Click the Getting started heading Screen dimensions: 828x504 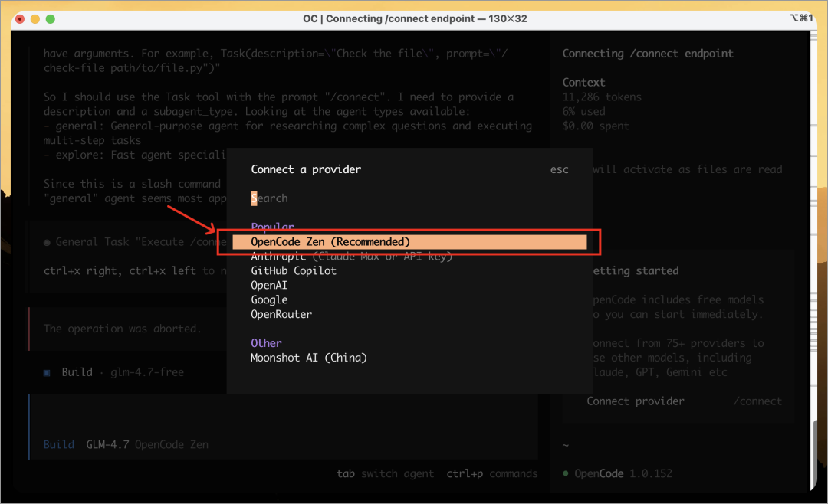pyautogui.click(x=636, y=270)
